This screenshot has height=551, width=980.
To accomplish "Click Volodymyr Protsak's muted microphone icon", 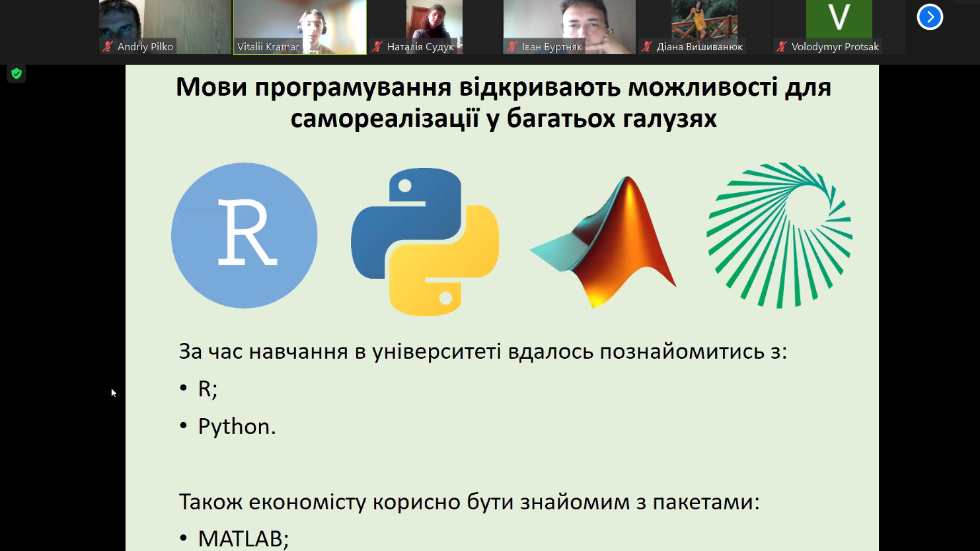I will 782,47.
